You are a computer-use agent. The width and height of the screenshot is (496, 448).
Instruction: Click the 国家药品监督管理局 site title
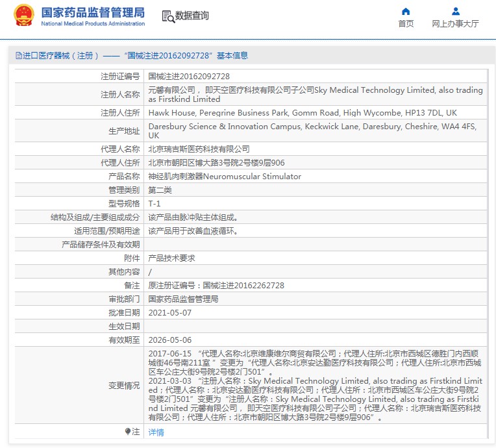[93, 12]
